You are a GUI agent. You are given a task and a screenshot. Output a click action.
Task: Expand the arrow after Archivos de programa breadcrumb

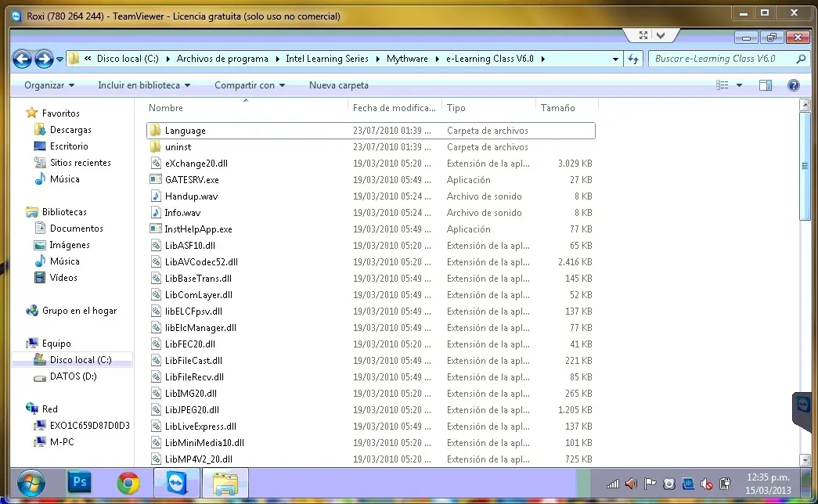point(276,59)
